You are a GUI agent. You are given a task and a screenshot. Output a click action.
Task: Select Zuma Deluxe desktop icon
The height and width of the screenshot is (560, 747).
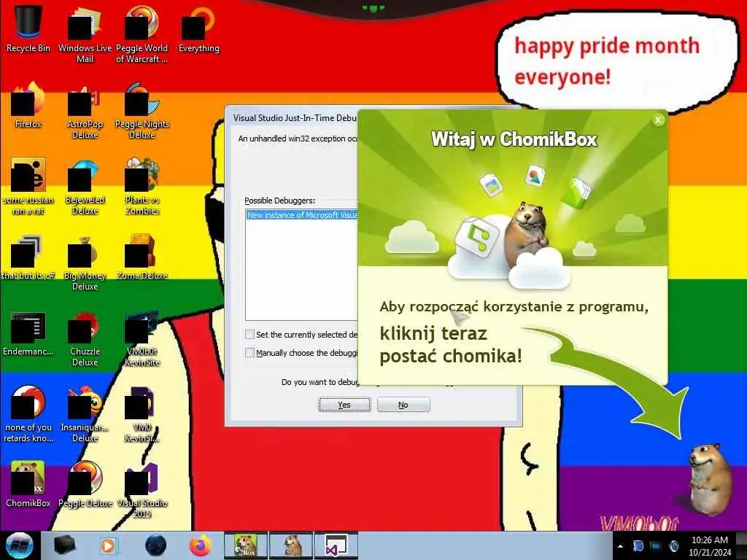[142, 257]
